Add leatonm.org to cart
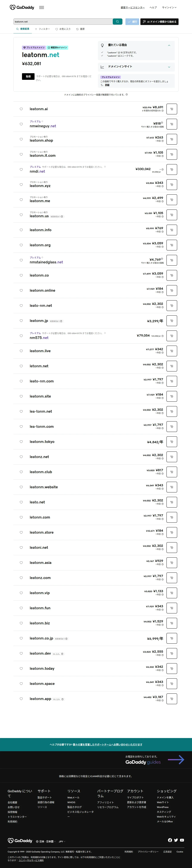Viewport: 192px width, 868px height. click(172, 245)
